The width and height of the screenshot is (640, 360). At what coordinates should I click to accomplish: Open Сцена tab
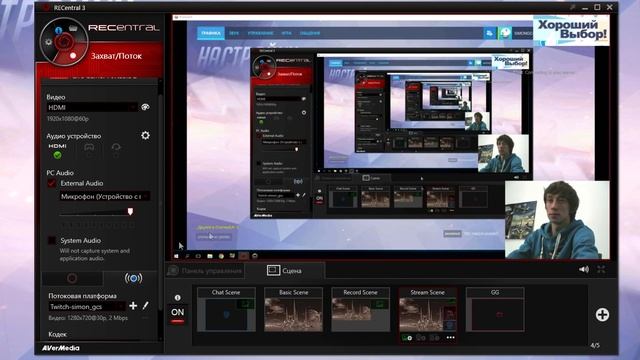tap(284, 271)
